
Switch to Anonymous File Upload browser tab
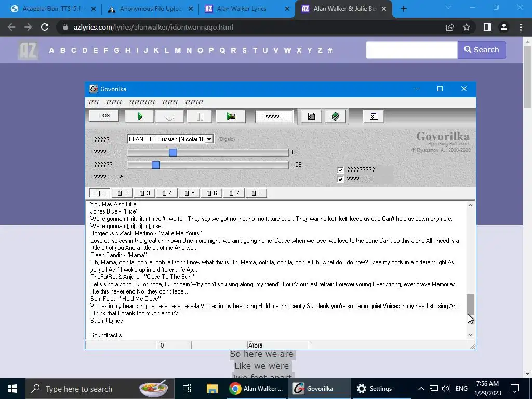(149, 9)
